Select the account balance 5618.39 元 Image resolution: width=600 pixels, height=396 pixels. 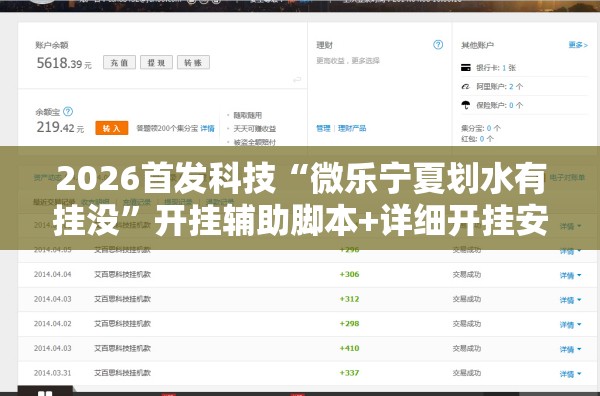(x=64, y=63)
